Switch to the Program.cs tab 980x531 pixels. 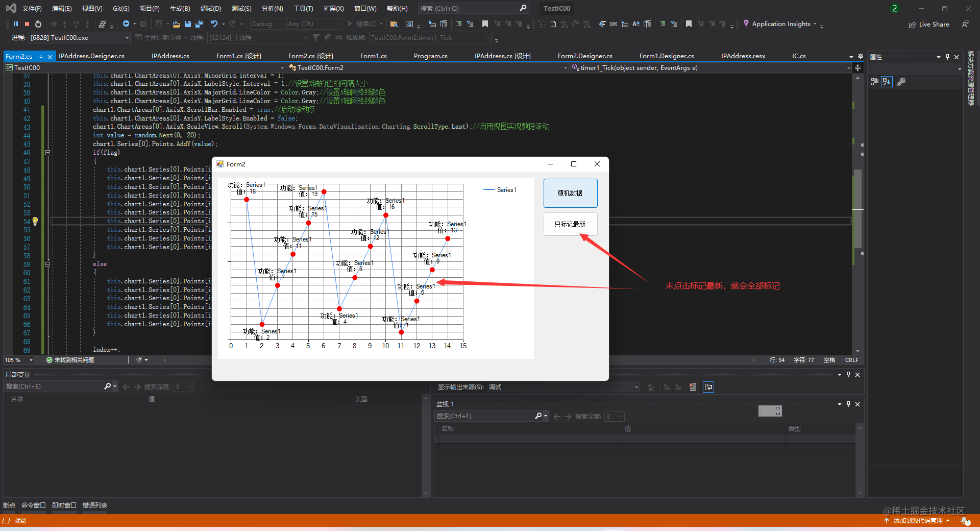click(431, 56)
